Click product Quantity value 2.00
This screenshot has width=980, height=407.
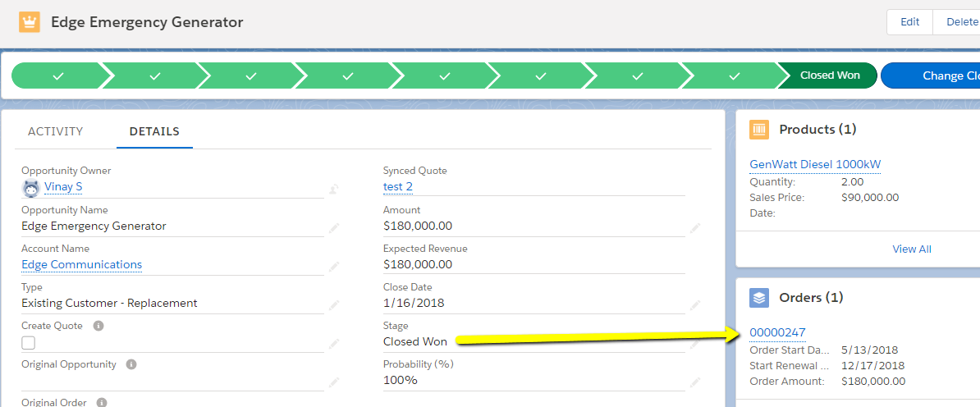click(853, 182)
